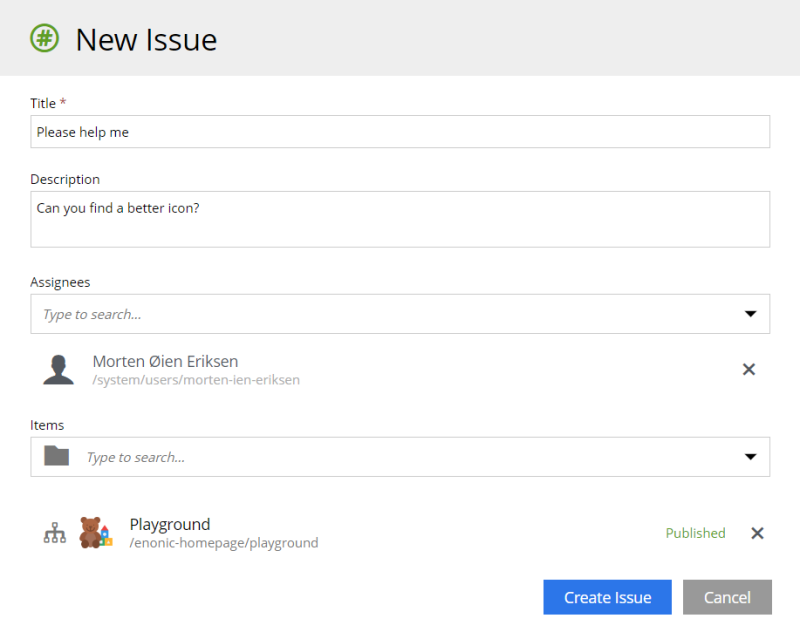Remove assignee Morten Øien Eriksen
Viewport: 800px width, 632px height.
tap(748, 369)
